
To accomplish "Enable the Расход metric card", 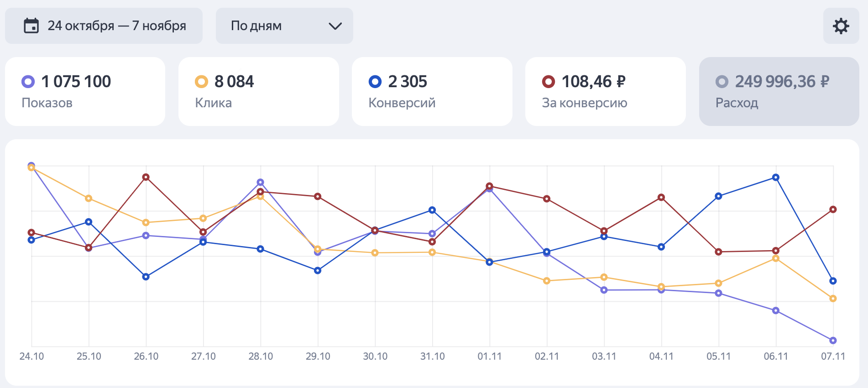I will coord(779,91).
